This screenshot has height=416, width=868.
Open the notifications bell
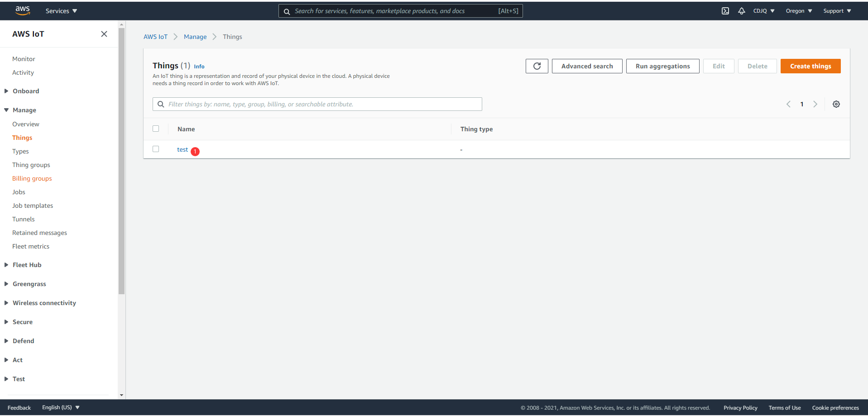tap(742, 11)
